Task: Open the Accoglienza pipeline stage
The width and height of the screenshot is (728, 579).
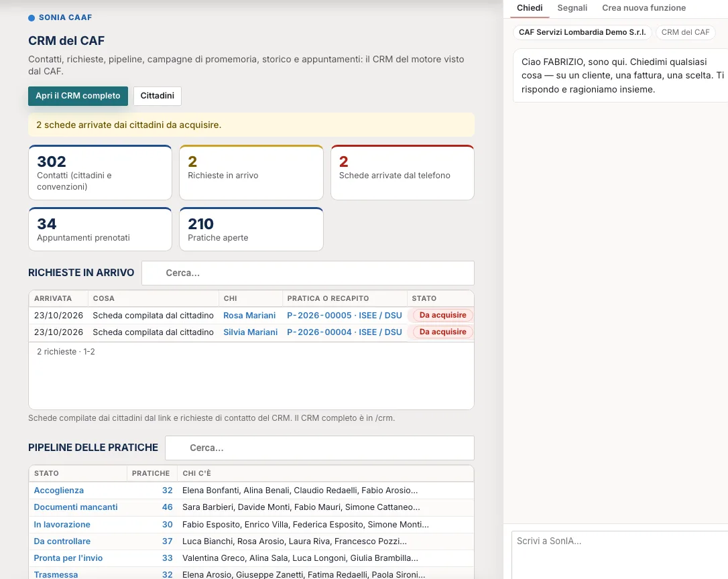Action: click(59, 491)
